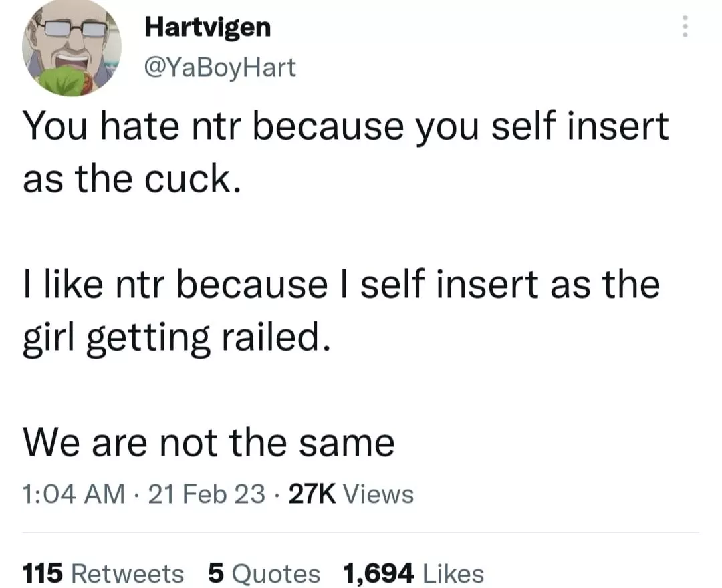Click the 5 quote count number
Image resolution: width=722 pixels, height=588 pixels.
pos(215,573)
